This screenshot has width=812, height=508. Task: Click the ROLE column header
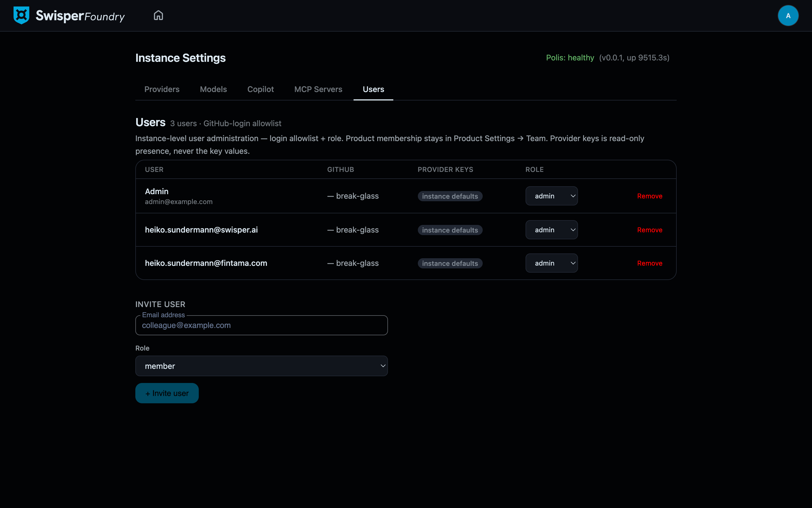[535, 170]
